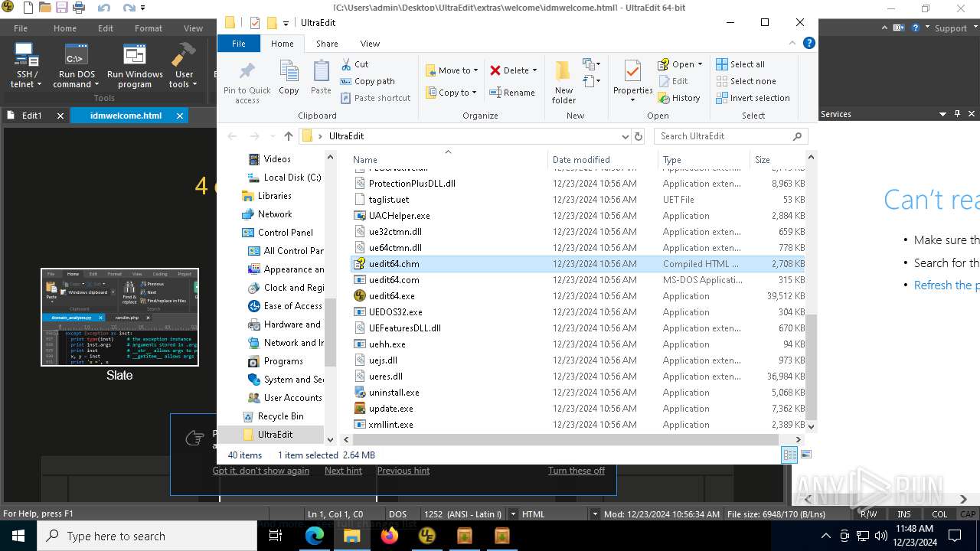
Task: Refresh the UltraEdit folder view
Action: click(x=639, y=136)
